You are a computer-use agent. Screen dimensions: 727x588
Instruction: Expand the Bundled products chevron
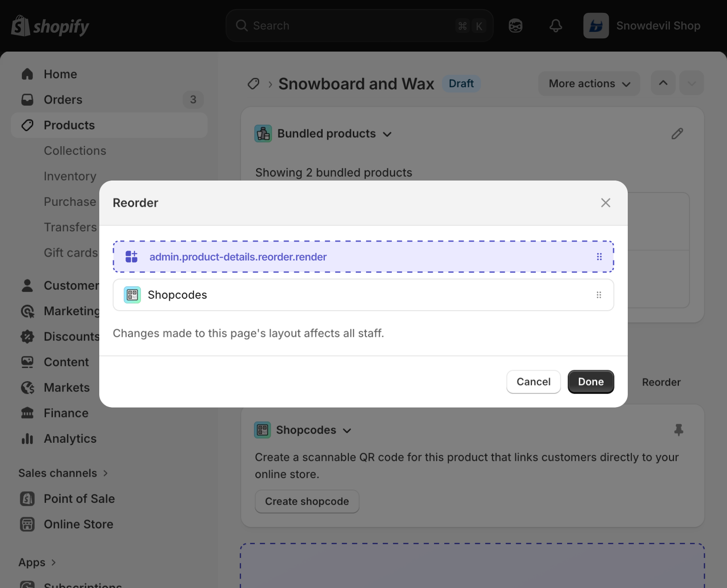pyautogui.click(x=387, y=134)
